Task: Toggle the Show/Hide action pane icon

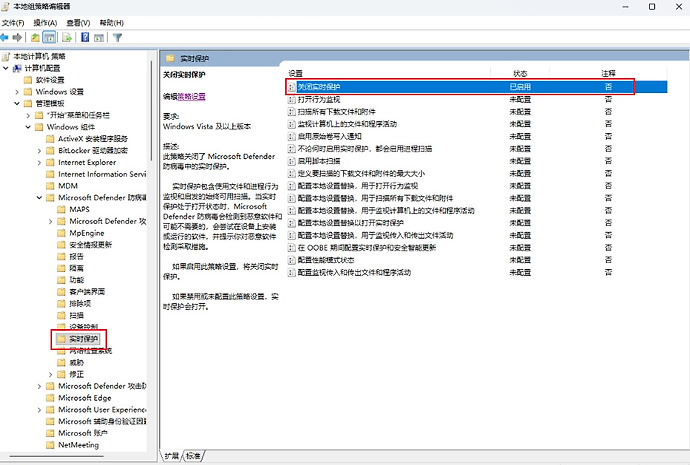Action: (99, 38)
